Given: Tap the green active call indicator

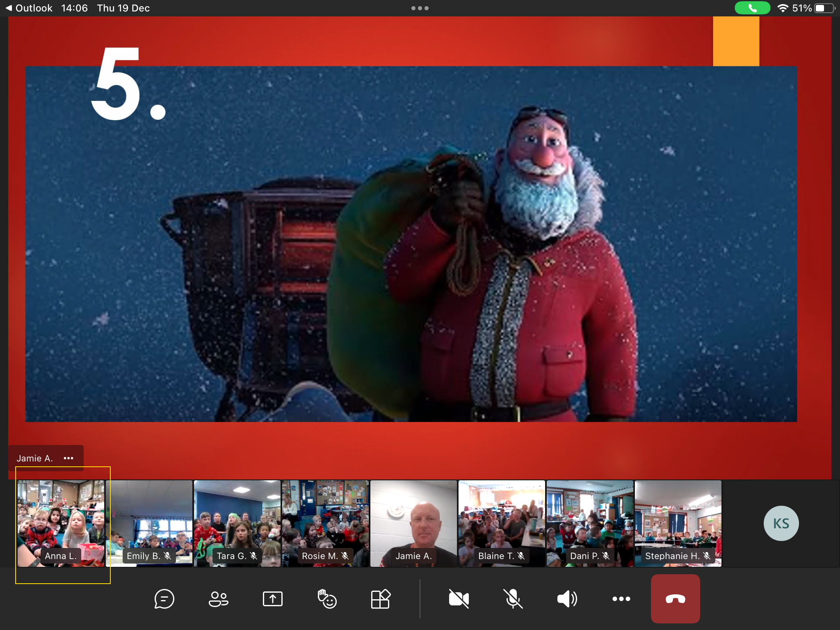Looking at the screenshot, I should pyautogui.click(x=752, y=8).
